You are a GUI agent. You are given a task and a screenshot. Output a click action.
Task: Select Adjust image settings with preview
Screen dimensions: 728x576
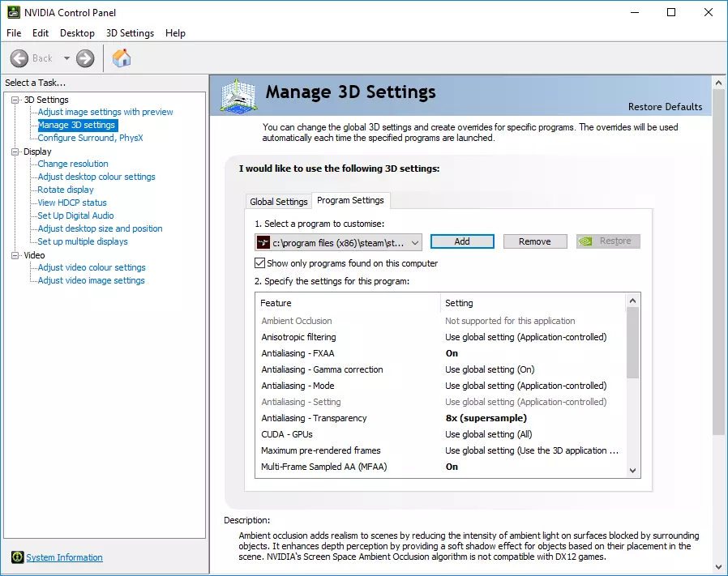tap(105, 112)
